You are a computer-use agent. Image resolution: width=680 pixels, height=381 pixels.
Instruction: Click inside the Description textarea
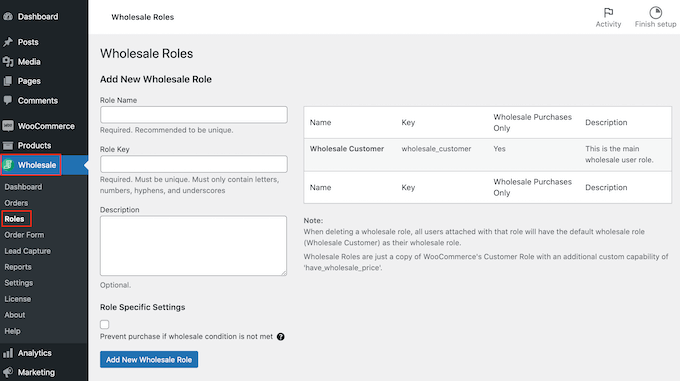[193, 246]
